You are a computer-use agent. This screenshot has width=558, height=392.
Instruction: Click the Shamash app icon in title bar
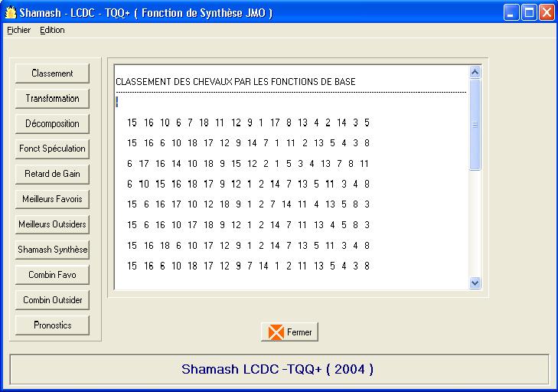11,13
